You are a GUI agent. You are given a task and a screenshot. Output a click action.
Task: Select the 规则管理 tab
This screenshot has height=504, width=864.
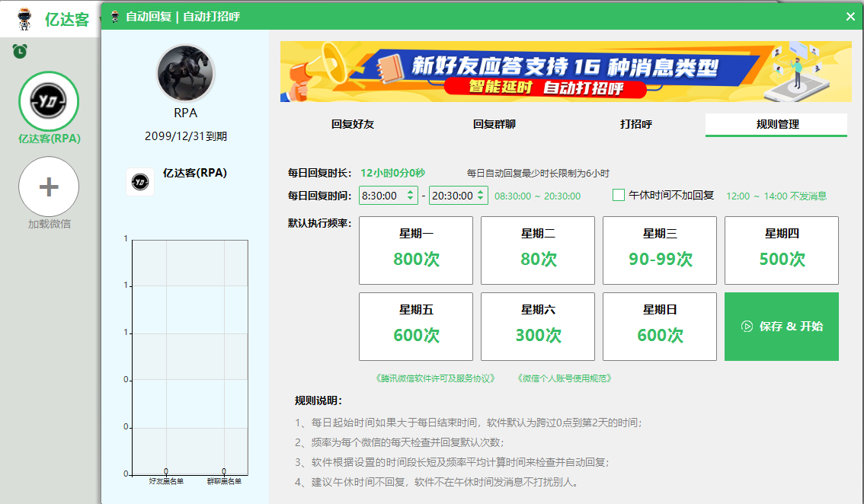776,125
